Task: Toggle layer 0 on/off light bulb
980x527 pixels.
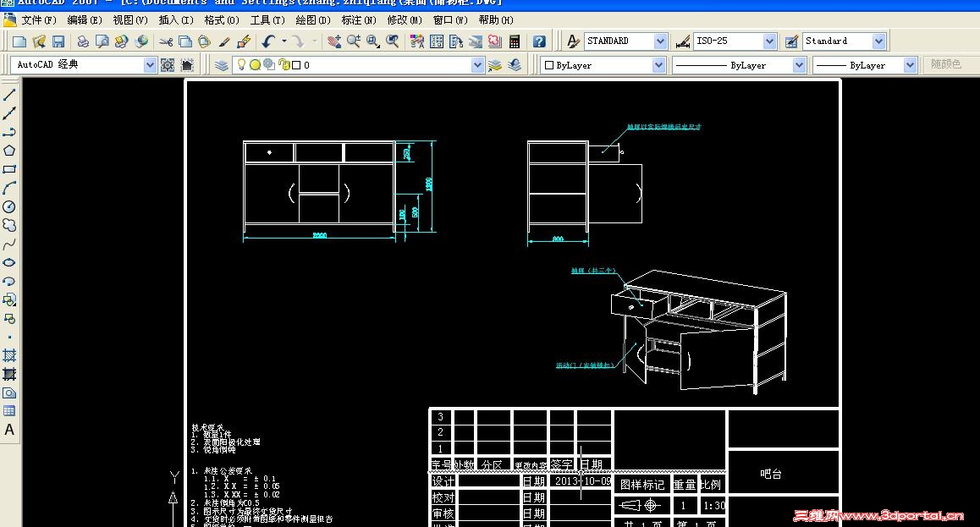Action: (241, 64)
